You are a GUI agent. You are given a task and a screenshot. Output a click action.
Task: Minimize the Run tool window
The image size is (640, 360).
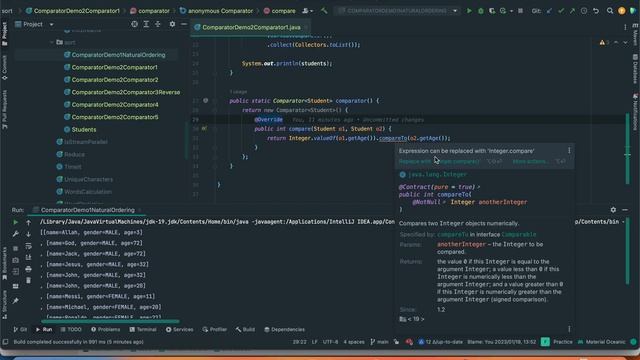625,210
